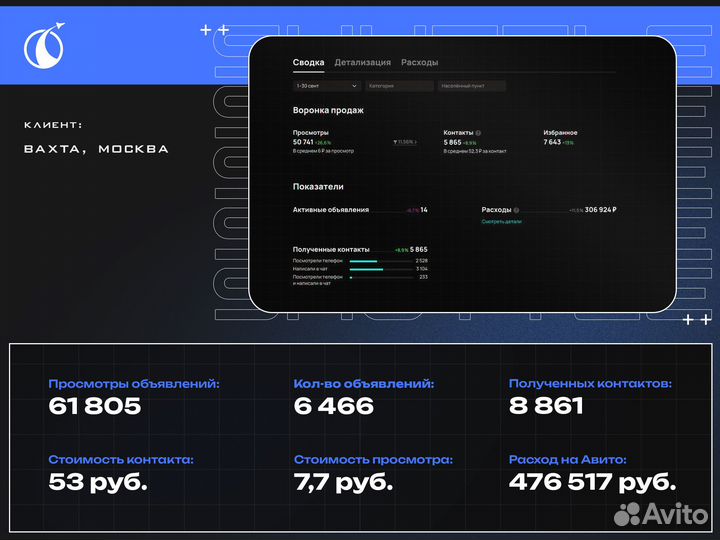The height and width of the screenshot is (540, 720).
Task: Click the rocket logo icon
Action: click(x=44, y=43)
